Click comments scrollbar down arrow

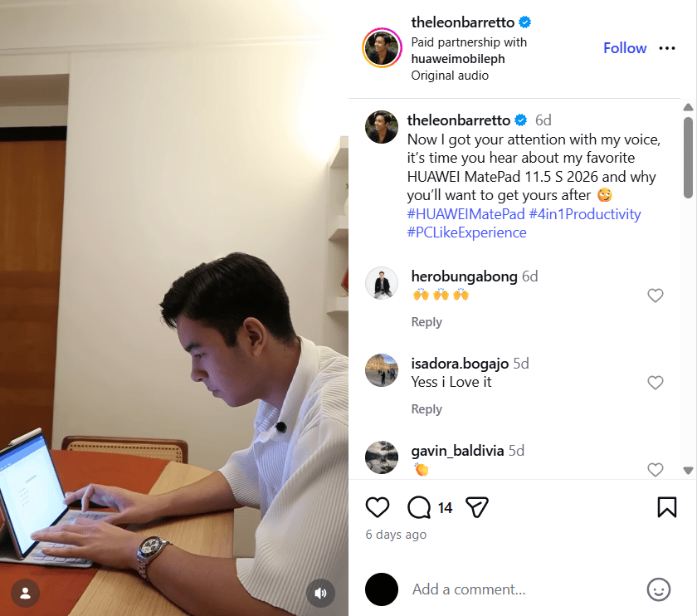coord(688,470)
